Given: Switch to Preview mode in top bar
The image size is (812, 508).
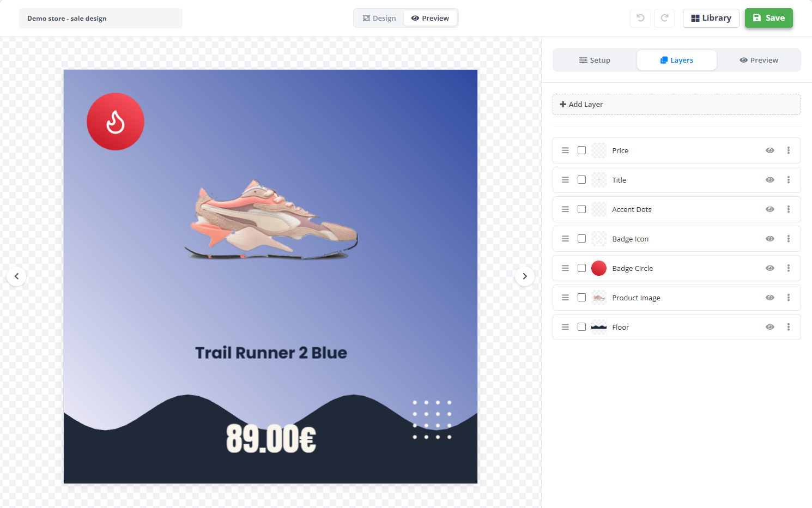Looking at the screenshot, I should pyautogui.click(x=430, y=18).
